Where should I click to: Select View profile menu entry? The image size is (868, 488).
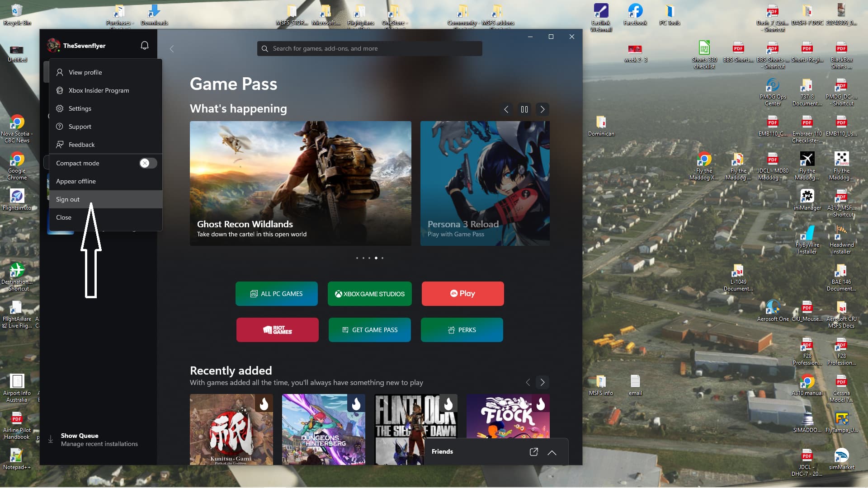pos(105,72)
